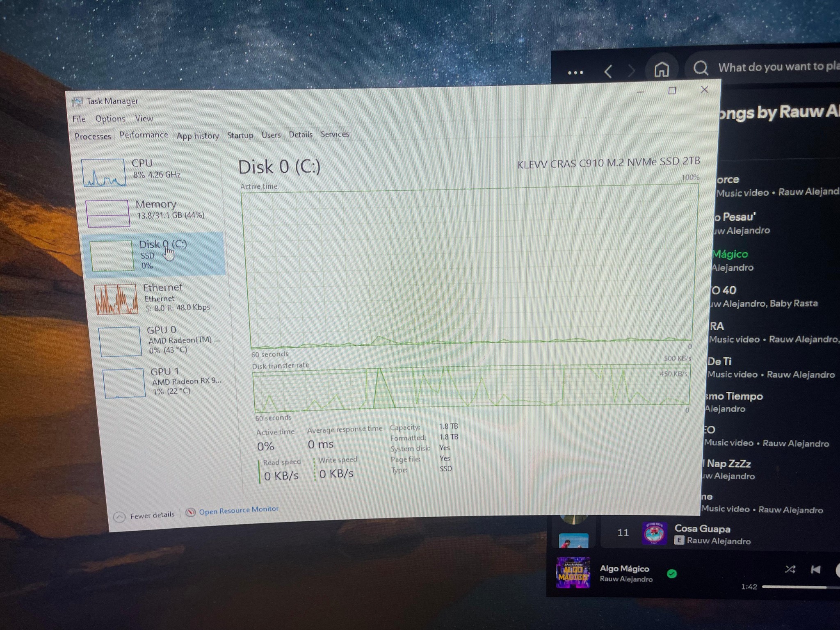Click the CPU mini graph thumbnail
840x630 pixels.
coord(103,172)
